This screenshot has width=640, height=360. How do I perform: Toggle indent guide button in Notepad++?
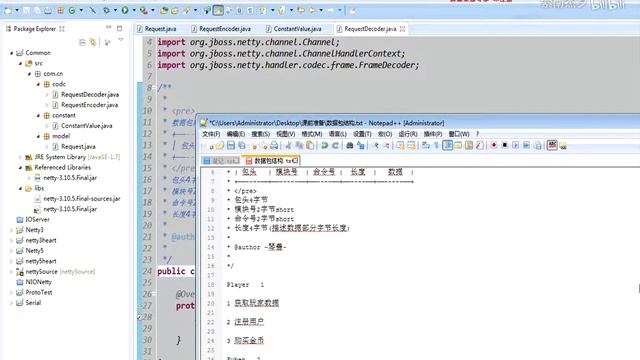(x=447, y=145)
